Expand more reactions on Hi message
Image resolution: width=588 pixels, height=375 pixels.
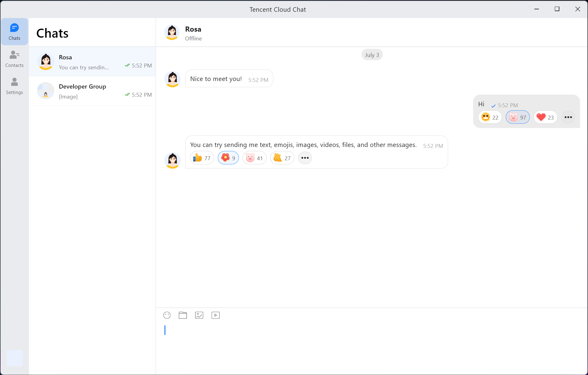point(568,117)
